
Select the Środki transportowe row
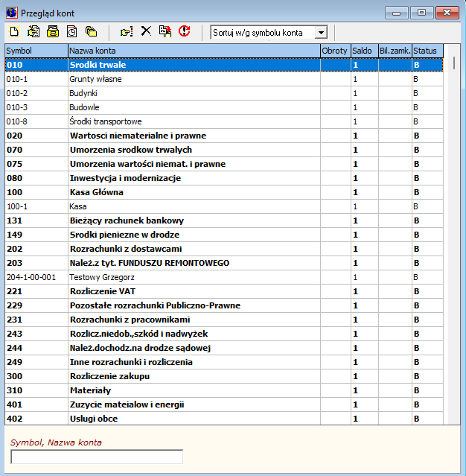click(x=224, y=121)
